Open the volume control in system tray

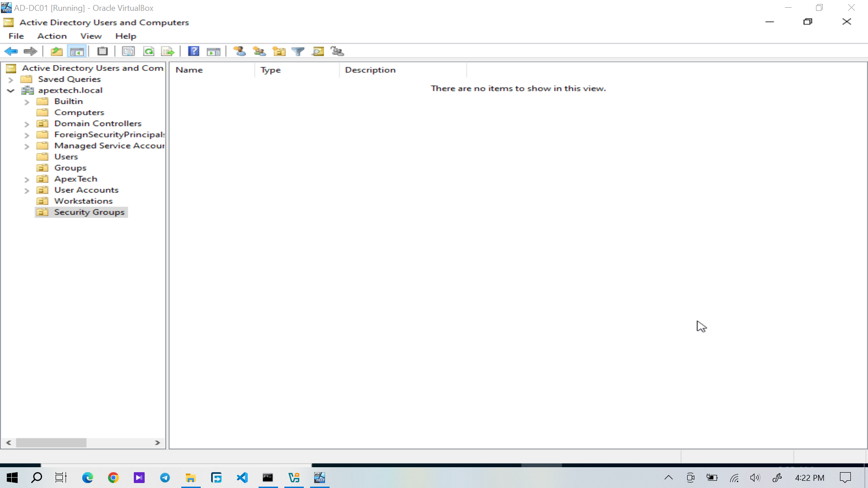coord(755,478)
